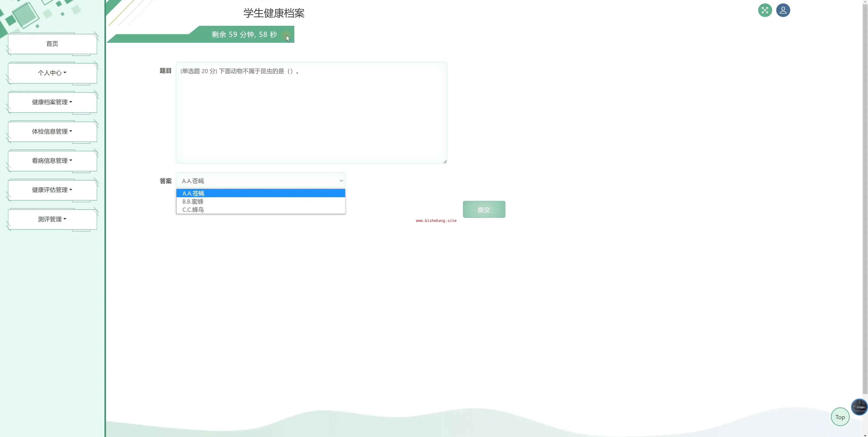Go to 首页 in the sidebar
Viewport: 868px width, 437px height.
point(52,44)
